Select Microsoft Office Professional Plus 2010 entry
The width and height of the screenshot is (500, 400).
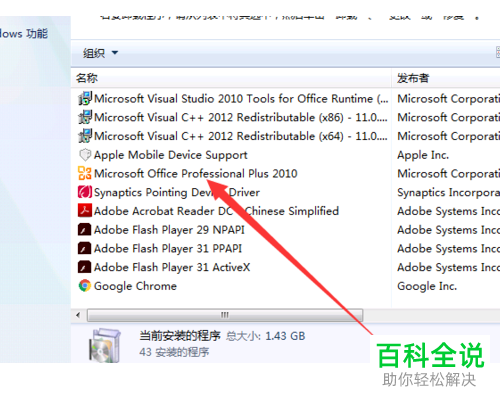(x=196, y=173)
